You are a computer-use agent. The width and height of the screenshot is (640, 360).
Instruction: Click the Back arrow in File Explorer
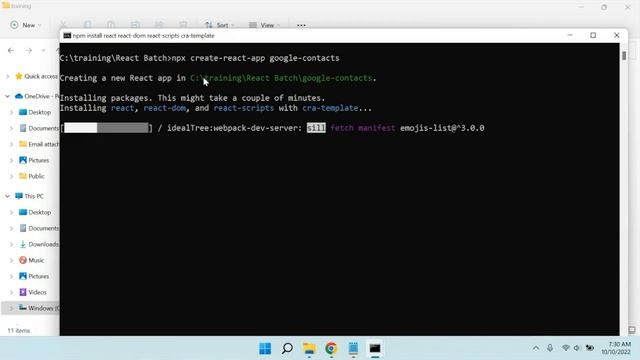click(11, 51)
